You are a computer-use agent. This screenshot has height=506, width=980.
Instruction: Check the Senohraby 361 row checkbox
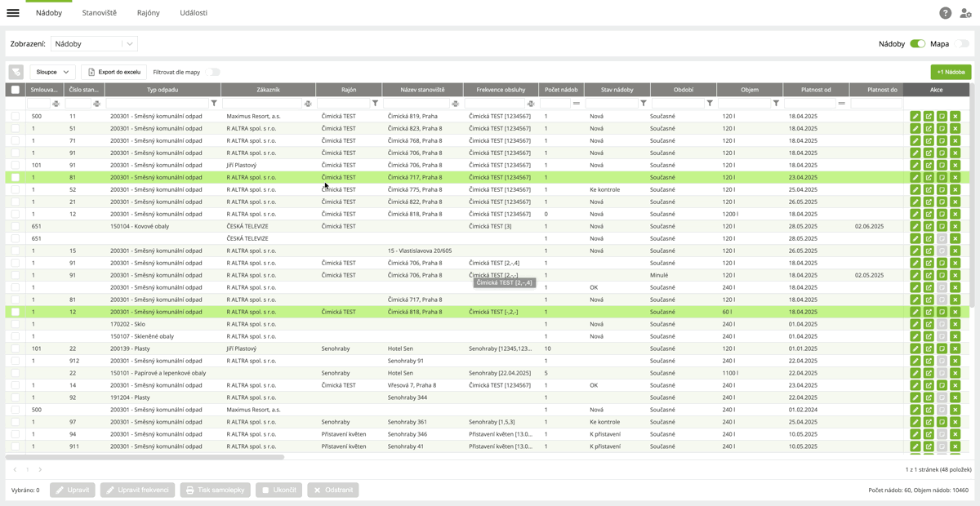point(15,422)
